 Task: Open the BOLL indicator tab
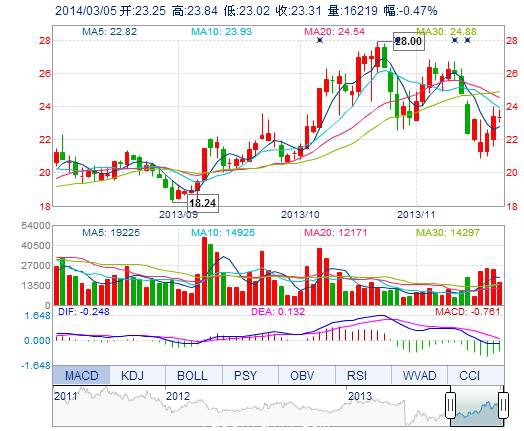coord(193,375)
